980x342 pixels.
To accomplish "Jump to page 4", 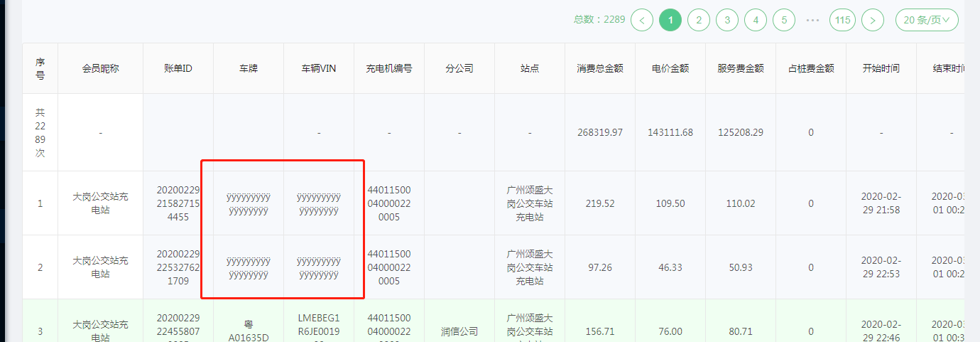I will [x=756, y=20].
